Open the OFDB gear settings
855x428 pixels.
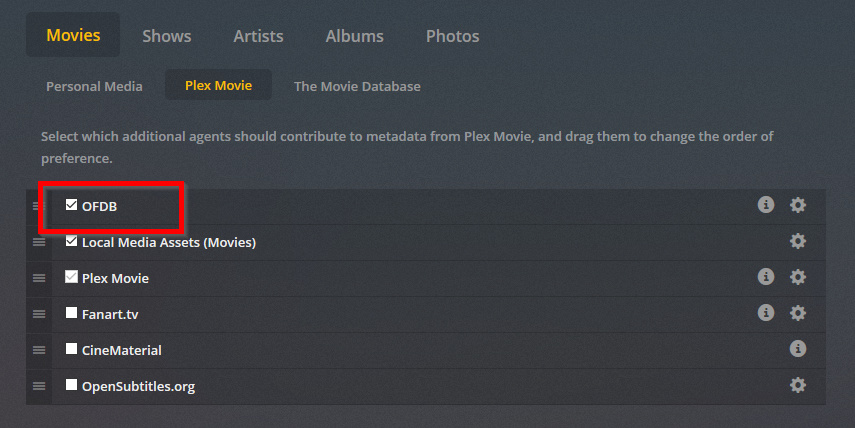(798, 205)
